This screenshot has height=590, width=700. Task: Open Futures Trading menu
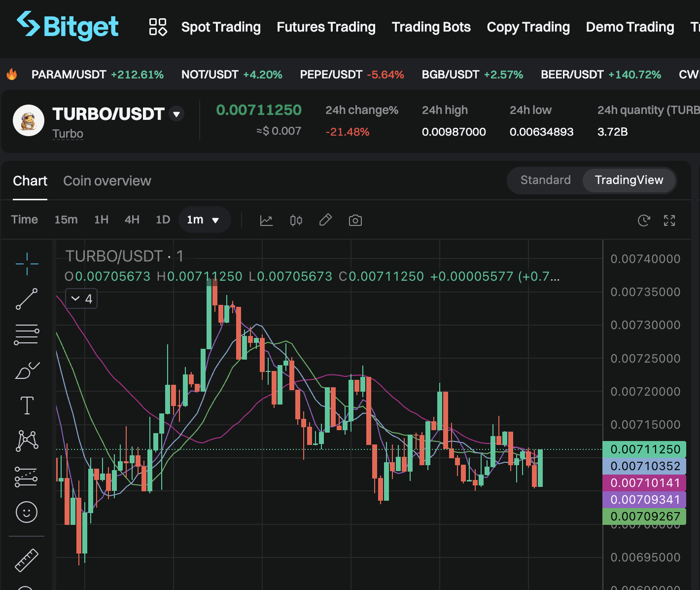coord(326,27)
